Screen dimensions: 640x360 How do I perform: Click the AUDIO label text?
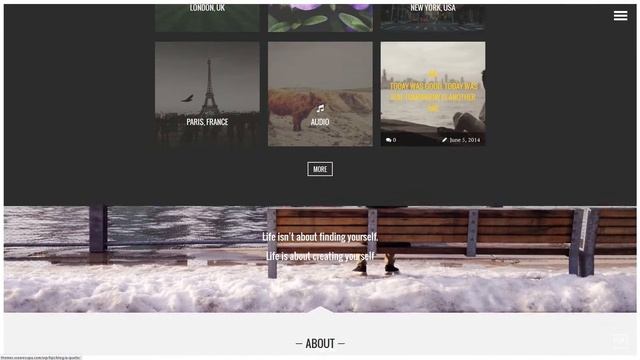click(x=320, y=122)
